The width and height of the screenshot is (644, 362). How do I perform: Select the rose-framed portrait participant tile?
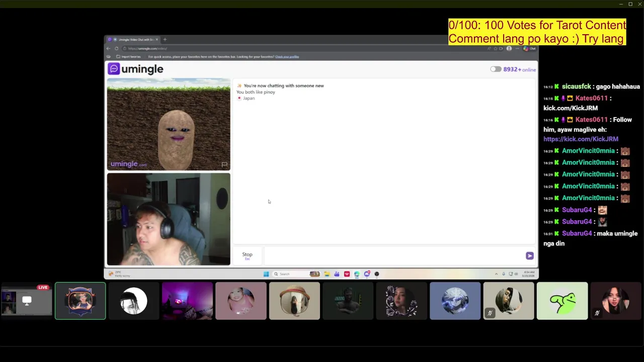401,301
